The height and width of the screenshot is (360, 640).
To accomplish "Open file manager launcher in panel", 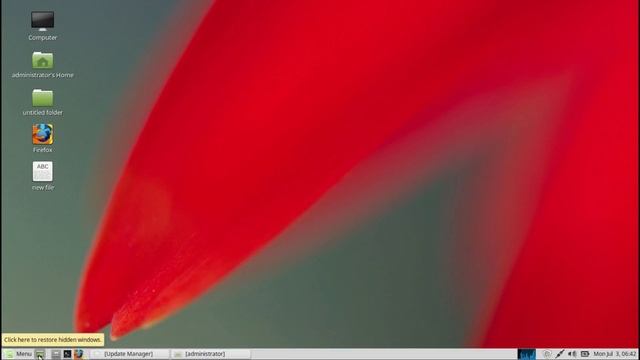I will point(56,354).
